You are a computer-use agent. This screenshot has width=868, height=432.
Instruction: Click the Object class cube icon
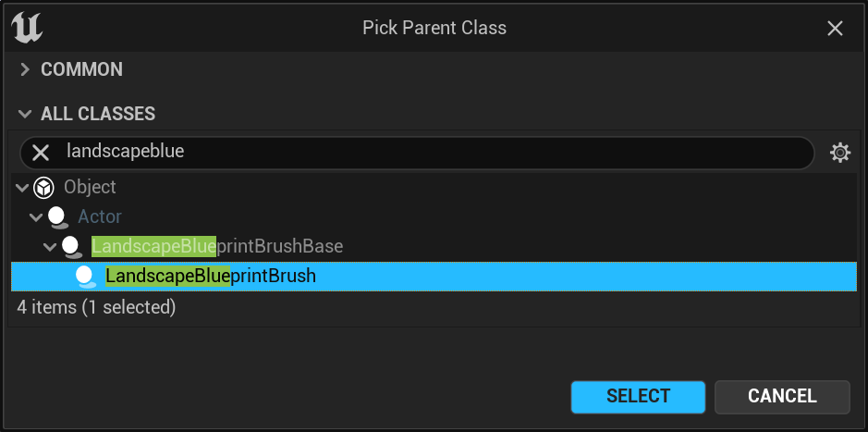(x=43, y=188)
